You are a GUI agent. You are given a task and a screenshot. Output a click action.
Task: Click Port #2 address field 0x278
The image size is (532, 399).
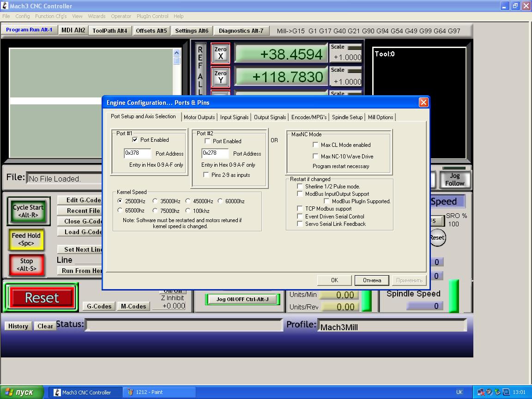tap(215, 153)
